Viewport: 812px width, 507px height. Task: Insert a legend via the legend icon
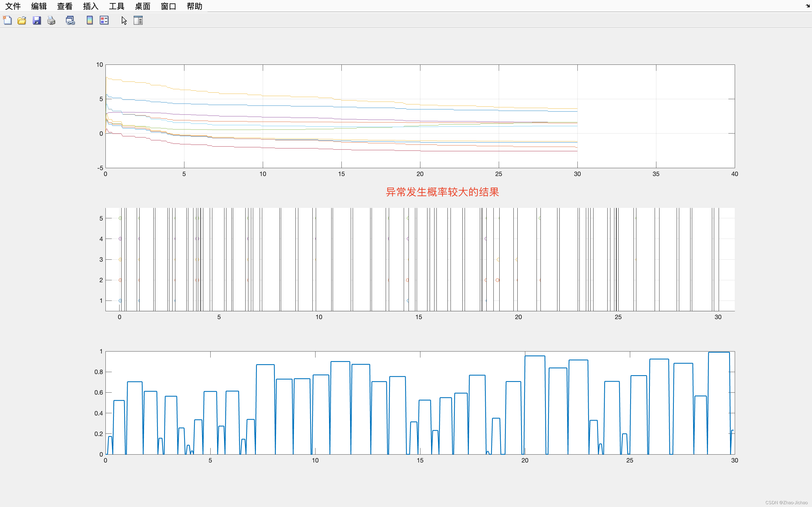pos(104,21)
